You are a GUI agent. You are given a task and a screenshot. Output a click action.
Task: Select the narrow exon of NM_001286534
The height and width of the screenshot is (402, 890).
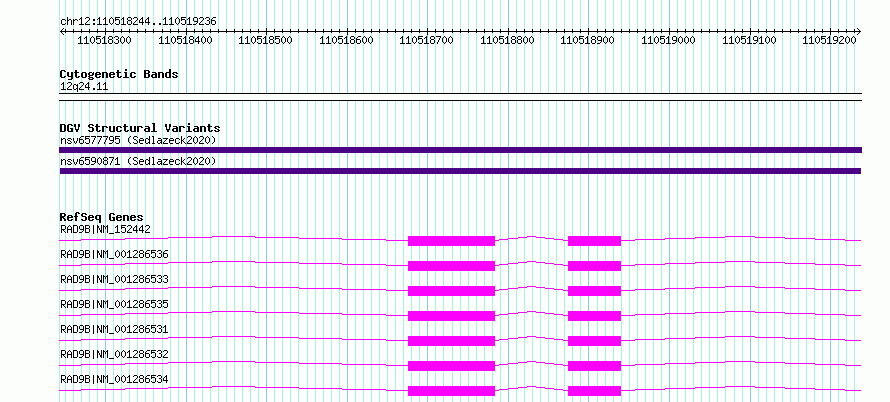click(x=594, y=391)
